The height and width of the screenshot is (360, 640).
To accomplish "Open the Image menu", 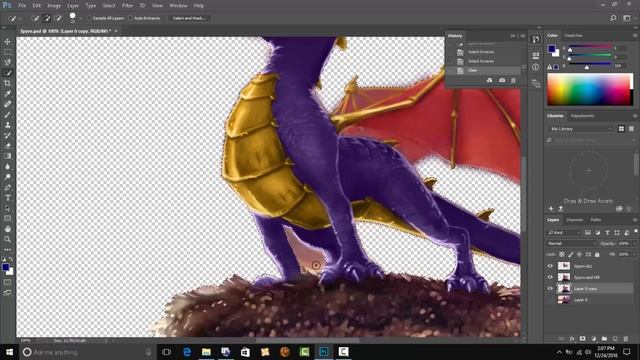I will pos(54,6).
